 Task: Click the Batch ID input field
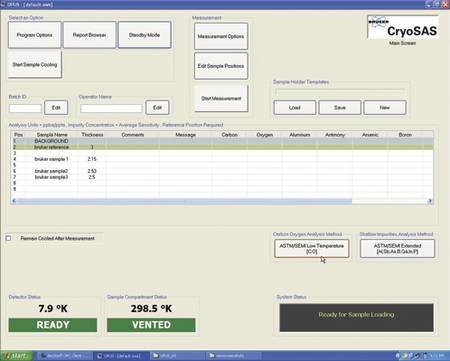pos(25,108)
